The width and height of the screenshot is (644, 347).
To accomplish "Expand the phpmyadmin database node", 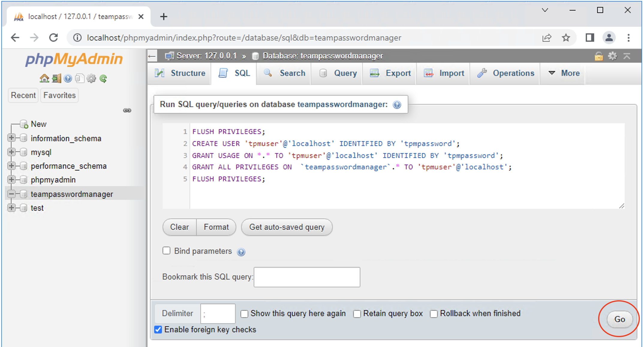I will pos(11,179).
